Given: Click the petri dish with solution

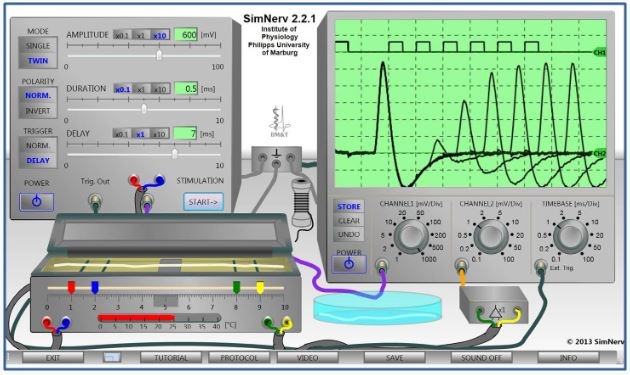Looking at the screenshot, I should tap(377, 308).
